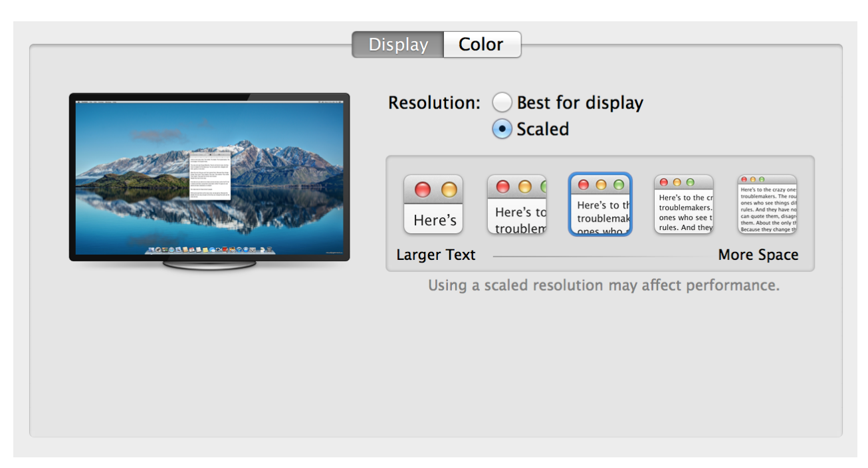Screen dimensions: 868x468
Task: Select the second scaling option thumbnail
Action: pyautogui.click(x=516, y=205)
